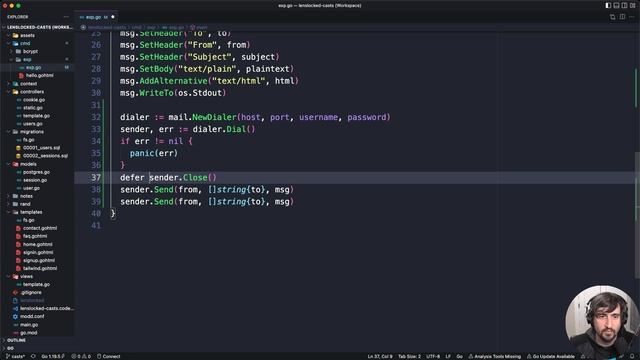
Task: Split the editor to the right
Action: (x=622, y=17)
